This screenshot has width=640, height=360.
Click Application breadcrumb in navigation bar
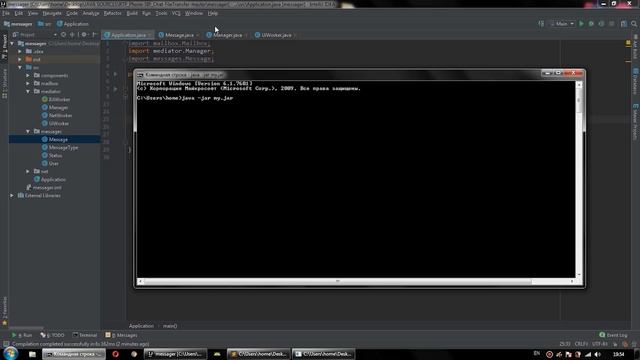point(73,24)
